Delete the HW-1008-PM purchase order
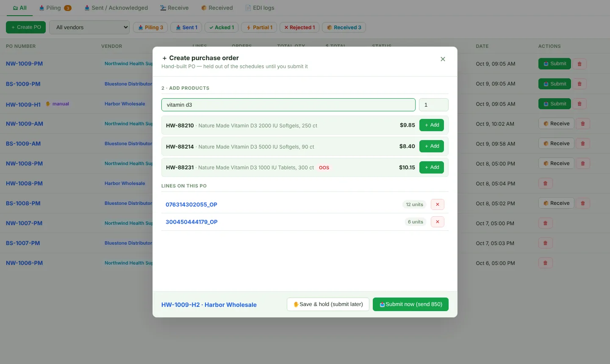This screenshot has height=364, width=610. [x=545, y=183]
